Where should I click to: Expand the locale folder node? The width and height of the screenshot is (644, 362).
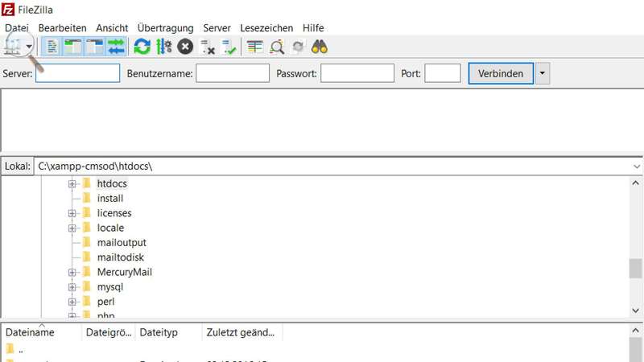point(72,228)
